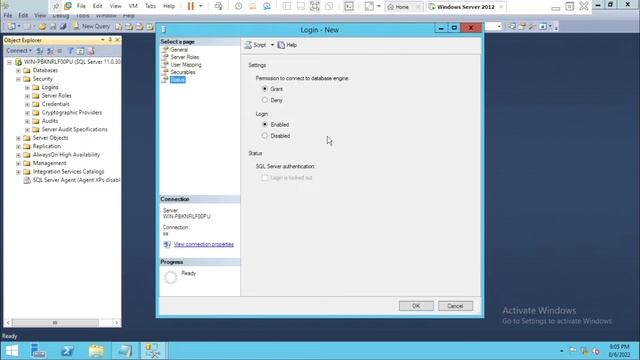Click the Connect Object Explorer icon
640x360 pixels.
pos(40,51)
